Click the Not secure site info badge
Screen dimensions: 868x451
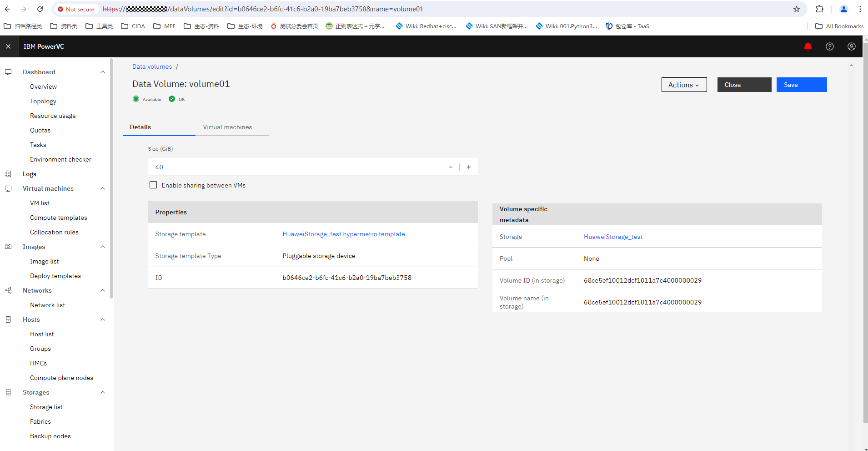point(76,9)
